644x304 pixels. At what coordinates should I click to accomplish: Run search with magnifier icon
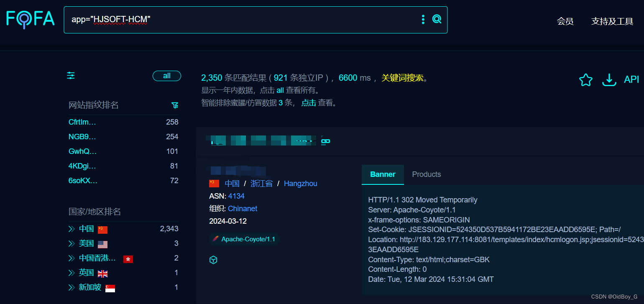point(437,19)
